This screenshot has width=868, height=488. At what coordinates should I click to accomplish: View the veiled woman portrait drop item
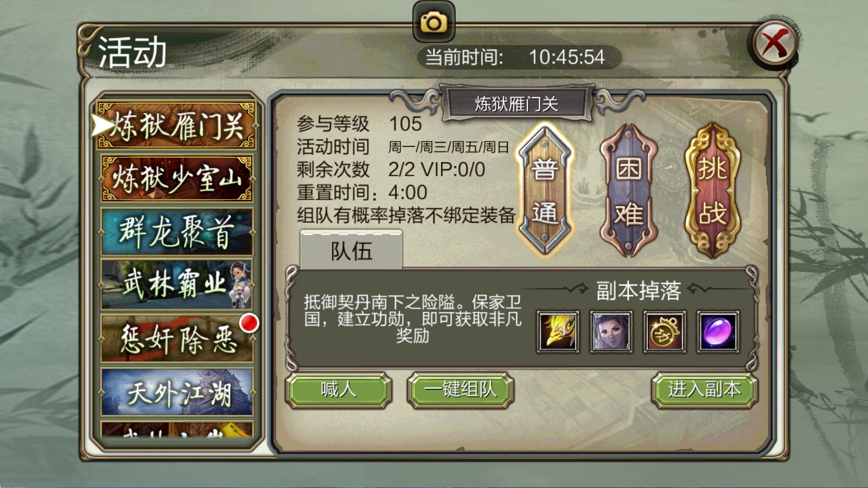coord(611,332)
